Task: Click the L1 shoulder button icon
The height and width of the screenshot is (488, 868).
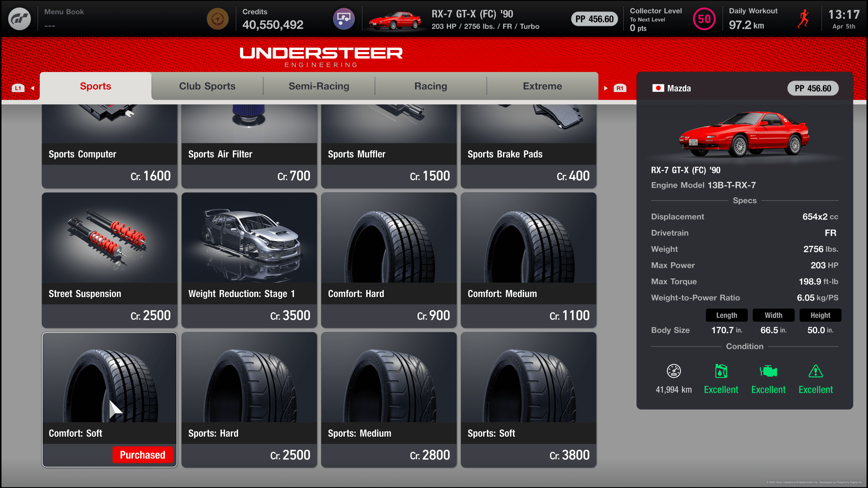Action: 18,88
